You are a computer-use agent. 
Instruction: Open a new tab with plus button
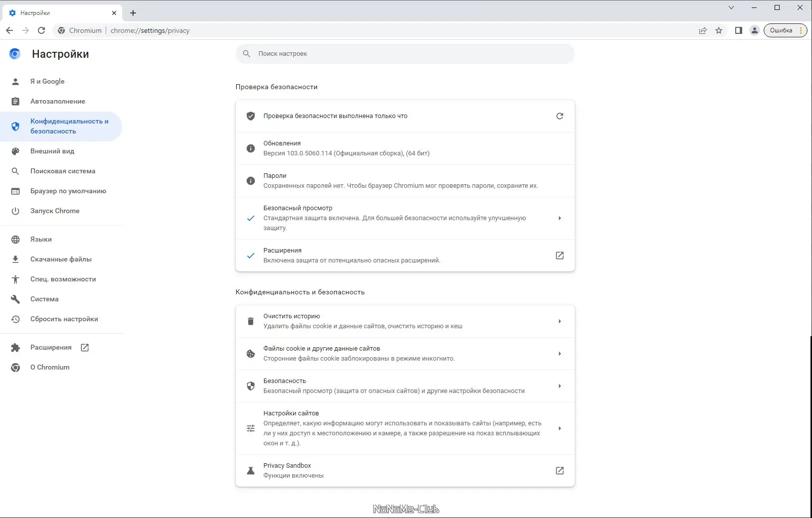pyautogui.click(x=133, y=13)
